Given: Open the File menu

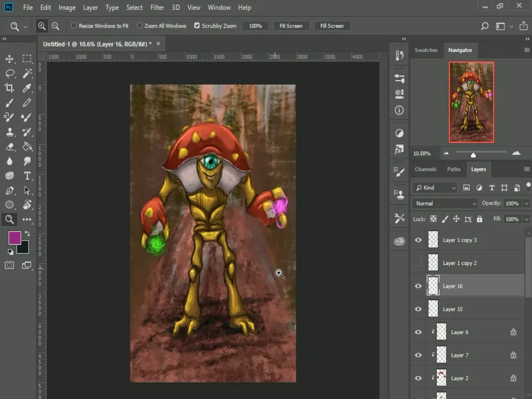Looking at the screenshot, I should coord(28,7).
